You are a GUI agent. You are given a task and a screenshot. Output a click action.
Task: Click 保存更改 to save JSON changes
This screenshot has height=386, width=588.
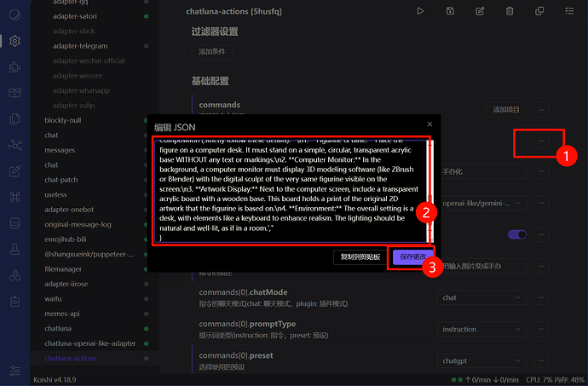click(x=413, y=256)
